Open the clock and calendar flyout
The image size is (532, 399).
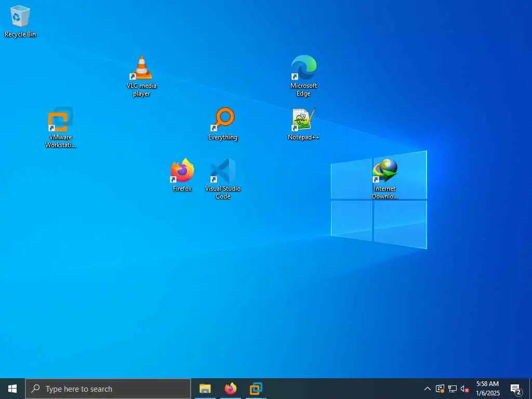pyautogui.click(x=487, y=389)
